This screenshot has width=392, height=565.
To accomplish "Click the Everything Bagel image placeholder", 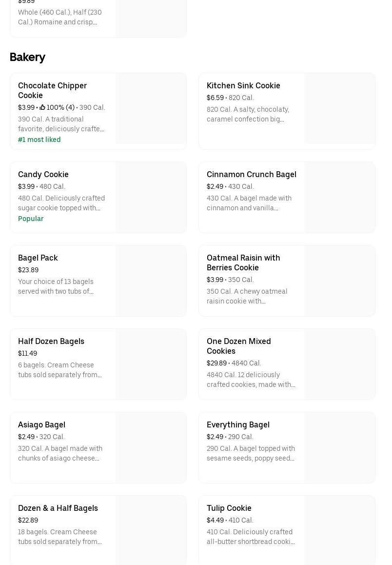I will pyautogui.click(x=339, y=447).
